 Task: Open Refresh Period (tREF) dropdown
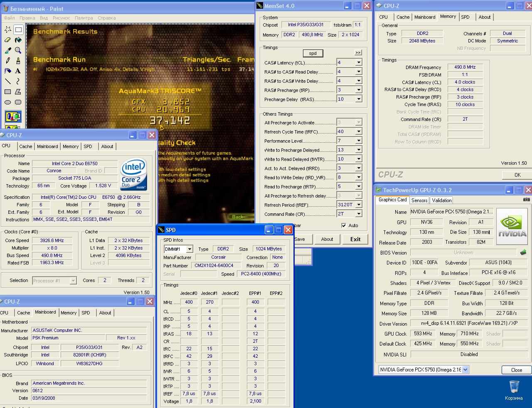358,205
